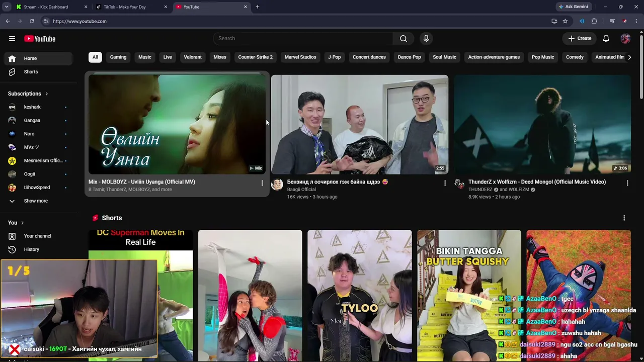Image resolution: width=644 pixels, height=362 pixels.
Task: Open the Mix - MOLBOYZ - Uvliin Uyanga title
Action: 142,182
